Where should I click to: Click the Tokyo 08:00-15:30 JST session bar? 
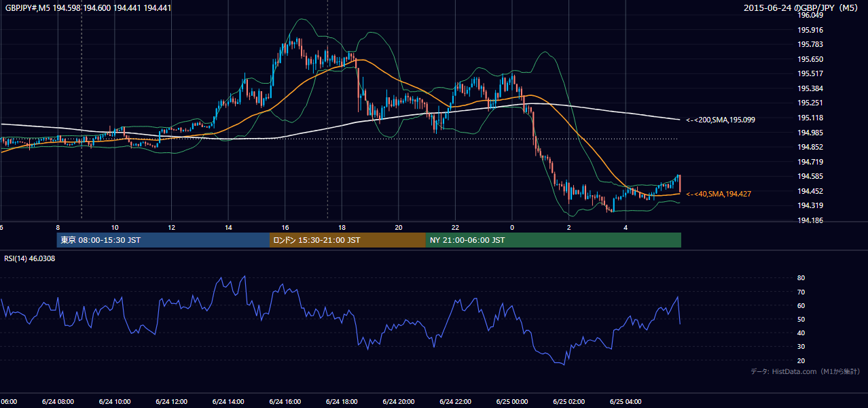163,240
